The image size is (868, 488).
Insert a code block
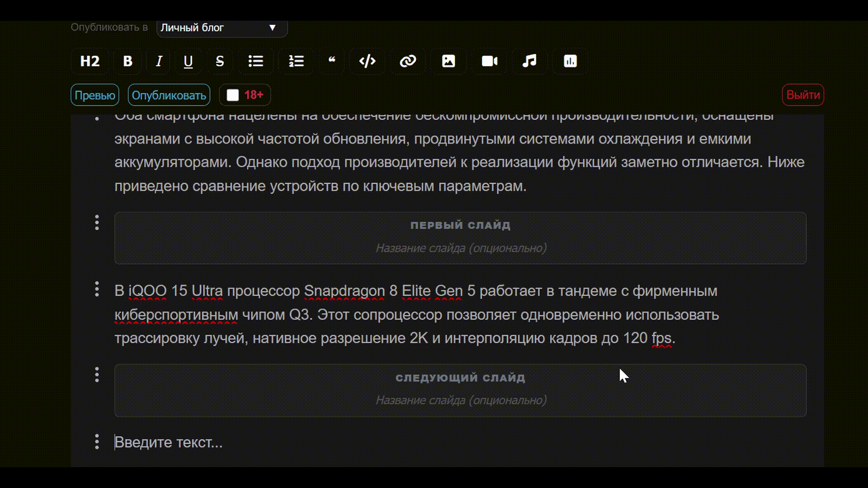pos(367,61)
